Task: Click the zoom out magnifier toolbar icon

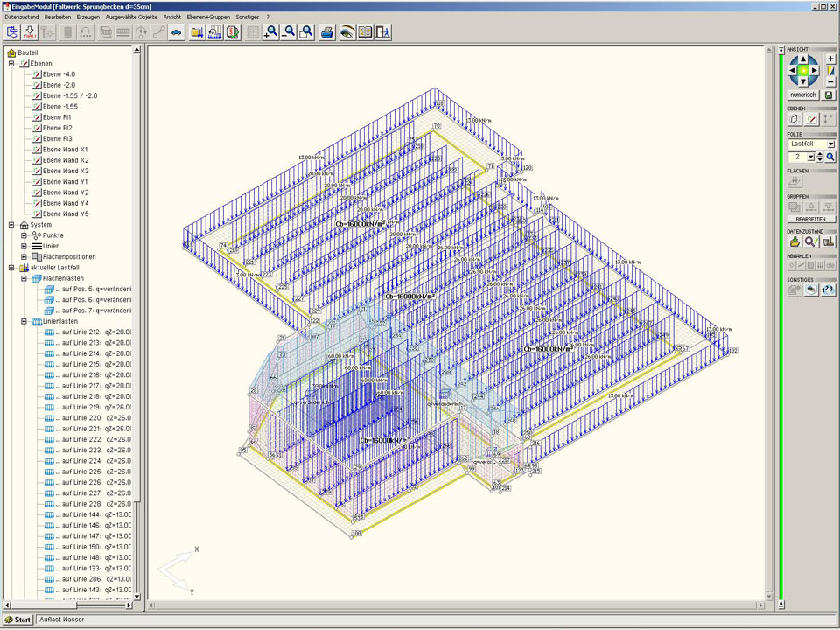Action: [289, 32]
